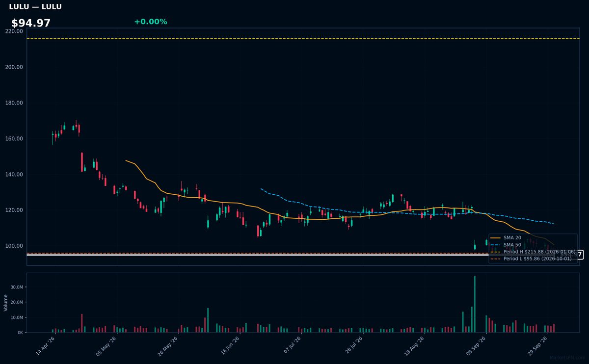Select the 180.00 price axis label
The width and height of the screenshot is (589, 364).
14,103
